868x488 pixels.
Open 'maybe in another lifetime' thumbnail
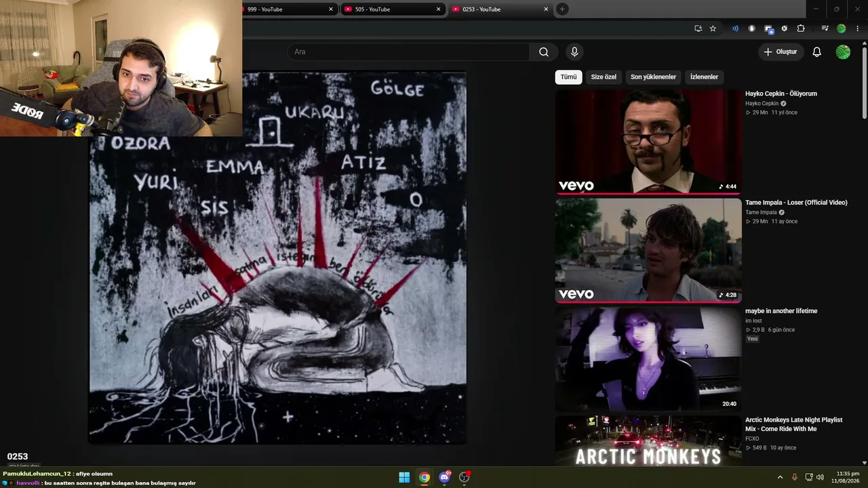[x=648, y=359]
